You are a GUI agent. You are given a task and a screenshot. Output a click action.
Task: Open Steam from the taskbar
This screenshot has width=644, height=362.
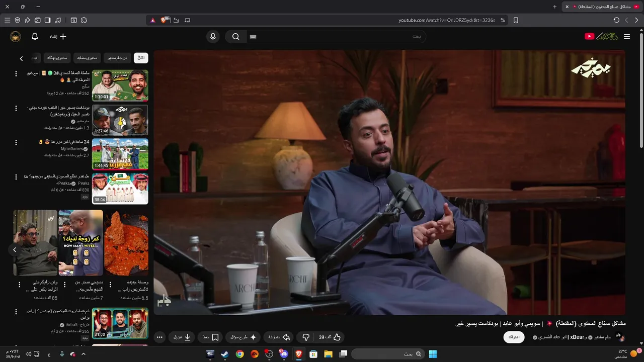pos(224,354)
